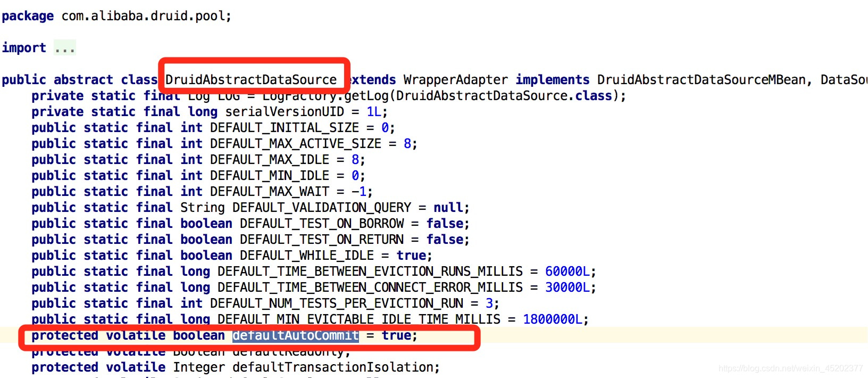This screenshot has width=868, height=378.
Task: Click DruidAbstractDataSourceMBean interface name
Action: (701, 80)
